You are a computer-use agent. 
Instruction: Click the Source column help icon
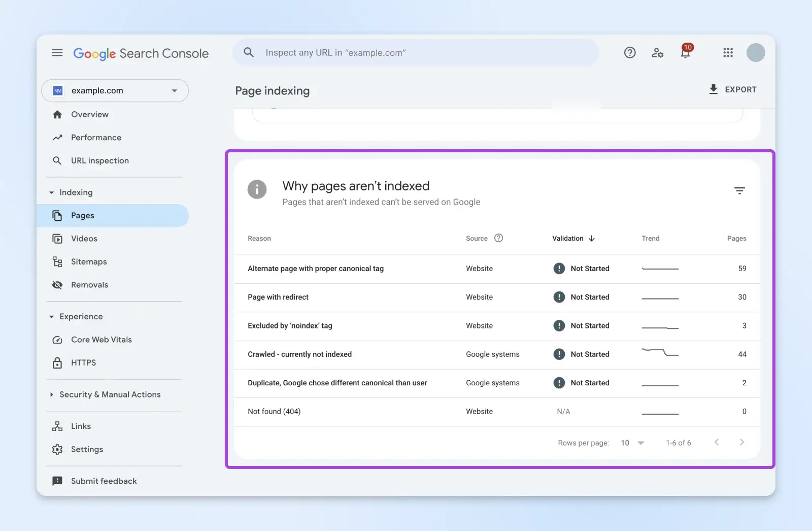(x=498, y=238)
